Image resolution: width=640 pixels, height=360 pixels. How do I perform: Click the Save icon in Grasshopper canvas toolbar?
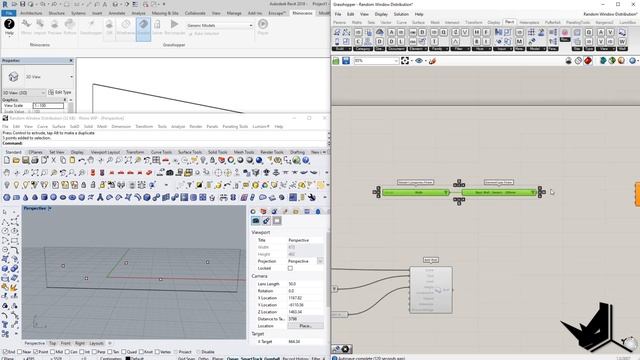tap(346, 61)
